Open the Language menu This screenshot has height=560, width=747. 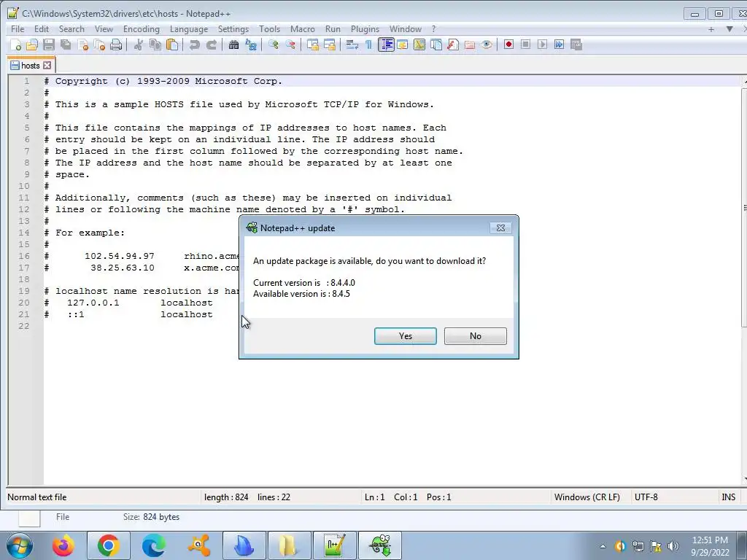click(x=189, y=29)
